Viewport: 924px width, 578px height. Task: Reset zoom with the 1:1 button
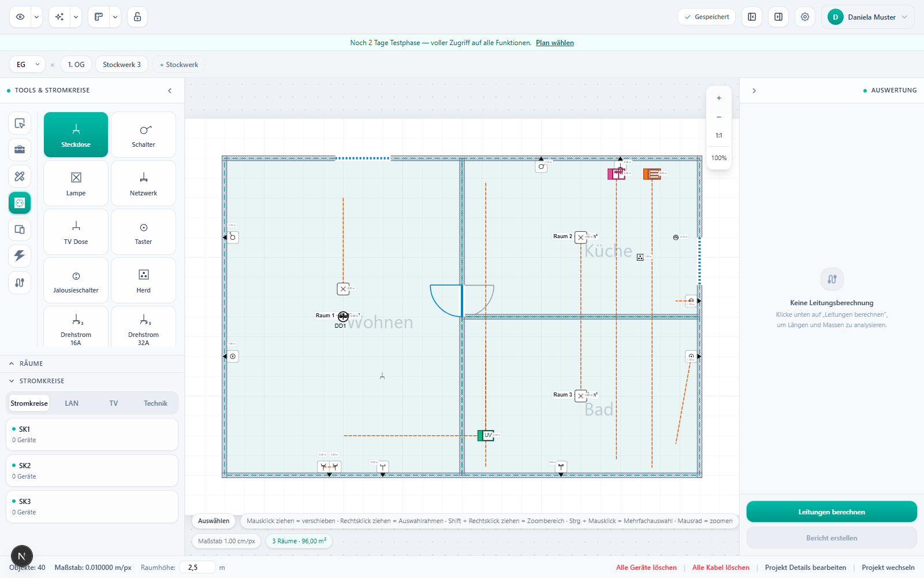[719, 135]
